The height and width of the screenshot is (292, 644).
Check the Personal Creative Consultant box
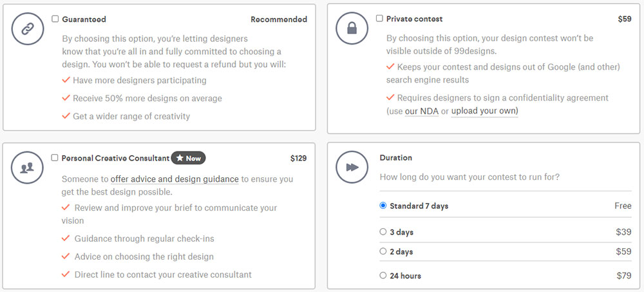(x=55, y=157)
